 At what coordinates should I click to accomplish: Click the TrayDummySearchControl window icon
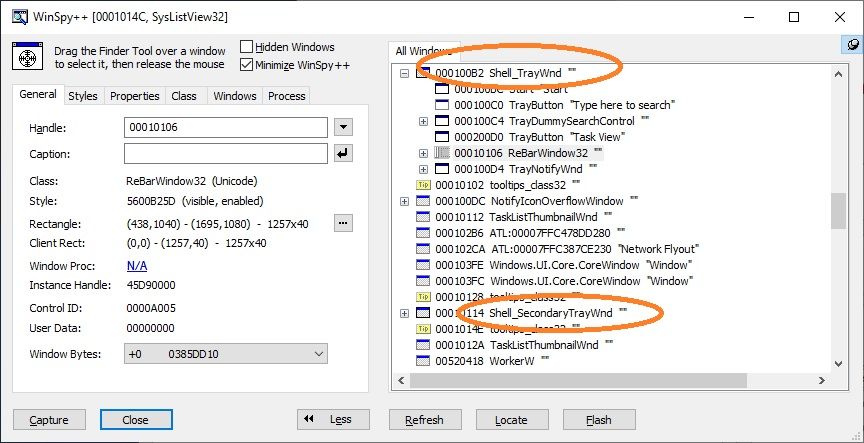tap(442, 121)
